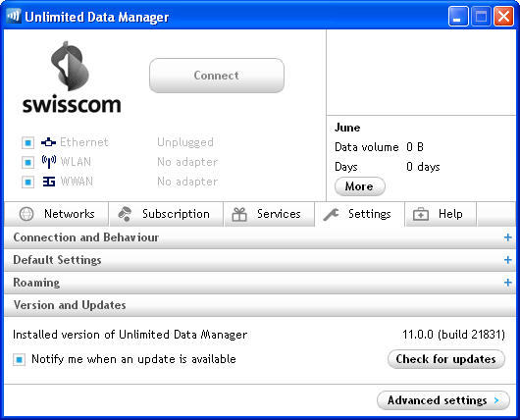
Task: Expand Default Settings with plus sign
Action: point(507,260)
